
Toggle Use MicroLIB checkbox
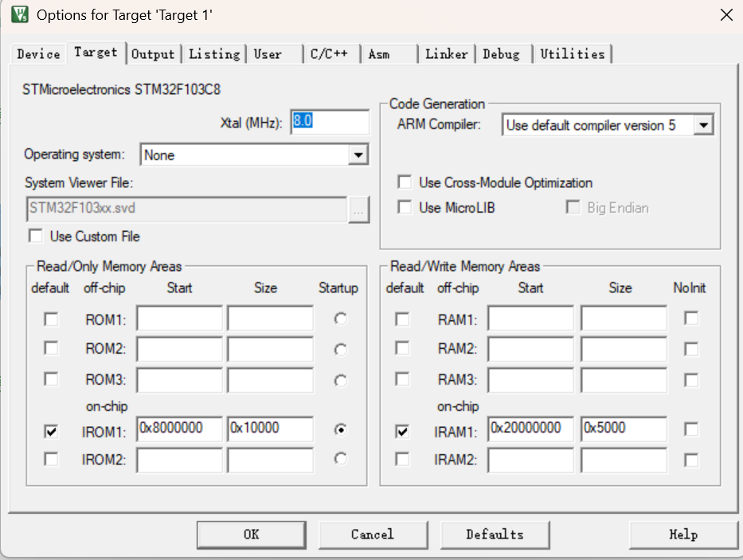[x=405, y=207]
